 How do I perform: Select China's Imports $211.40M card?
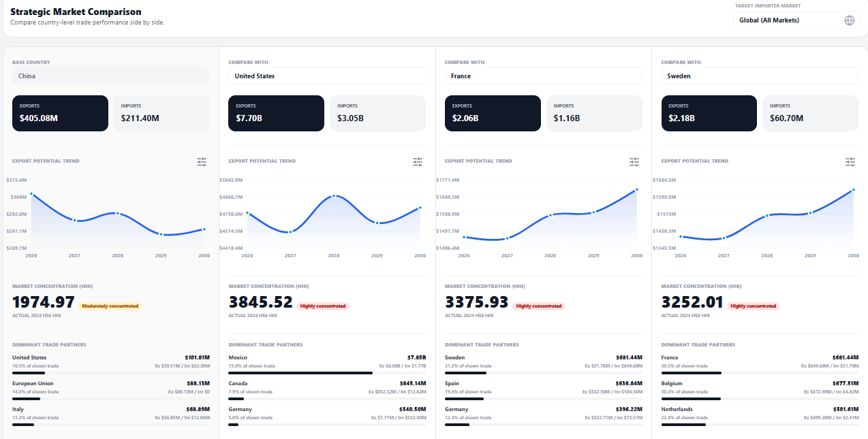(161, 113)
